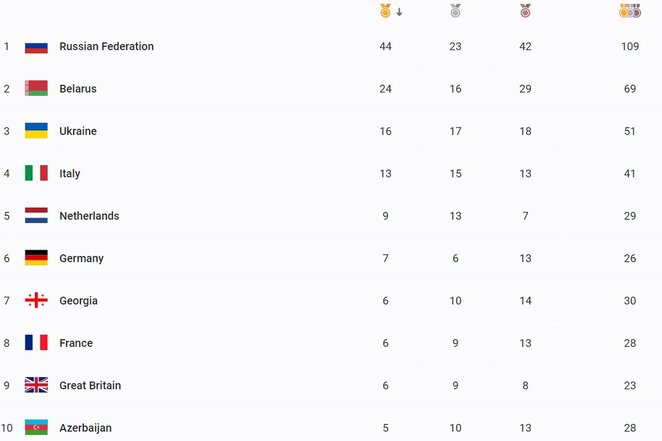
Task: Open the Germany country link
Action: coord(81,259)
